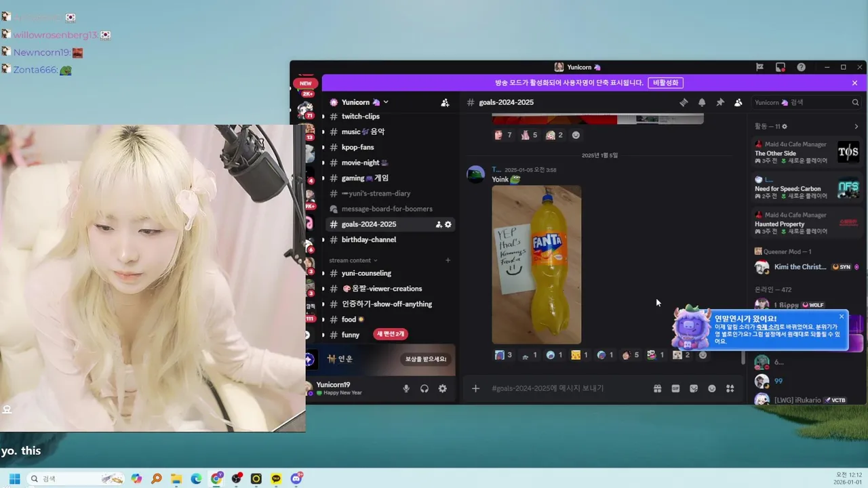Dismiss the purple streamer mode banner
Image resolution: width=868 pixels, height=488 pixels.
(x=854, y=83)
